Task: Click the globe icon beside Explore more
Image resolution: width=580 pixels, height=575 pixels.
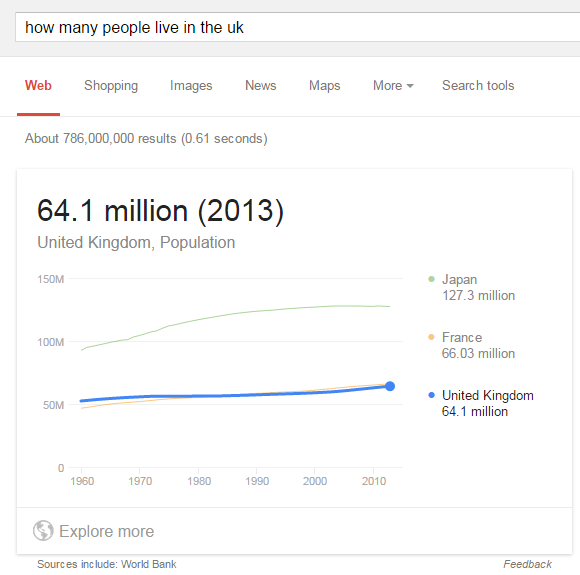Action: click(43, 530)
